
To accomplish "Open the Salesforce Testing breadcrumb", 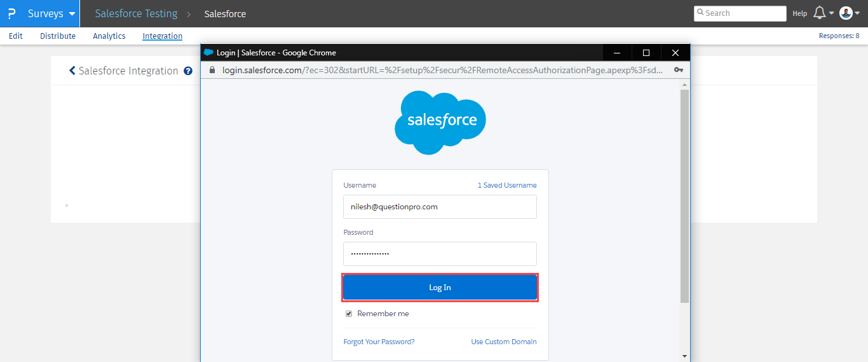I will [136, 13].
